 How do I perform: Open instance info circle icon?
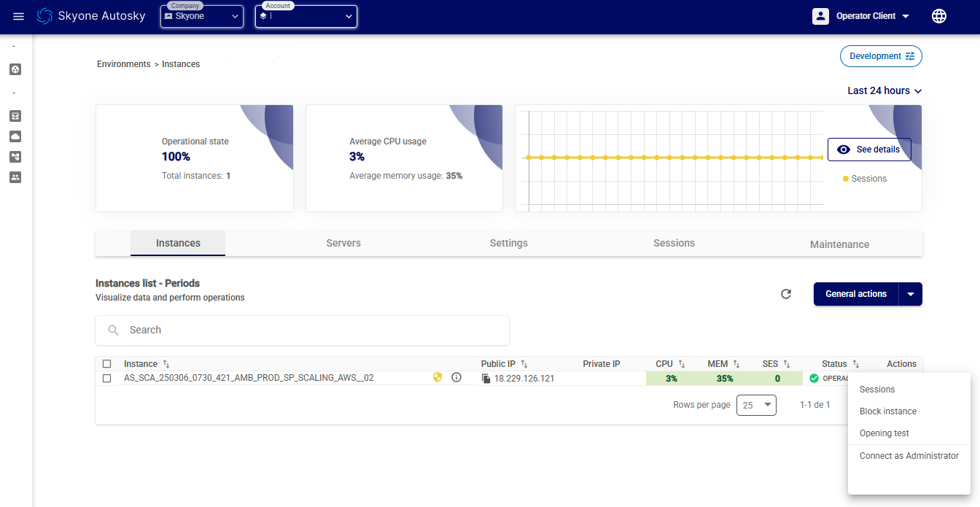coord(456,377)
